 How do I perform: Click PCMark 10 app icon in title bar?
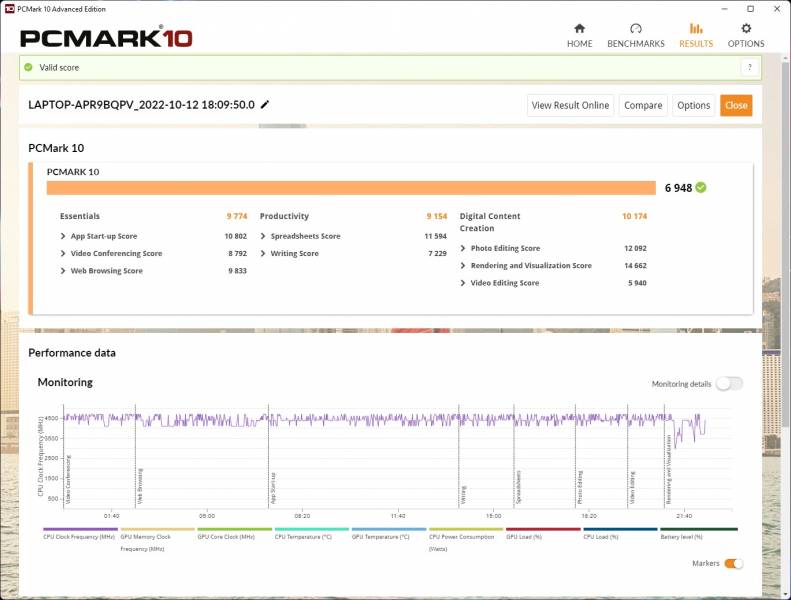(9, 9)
